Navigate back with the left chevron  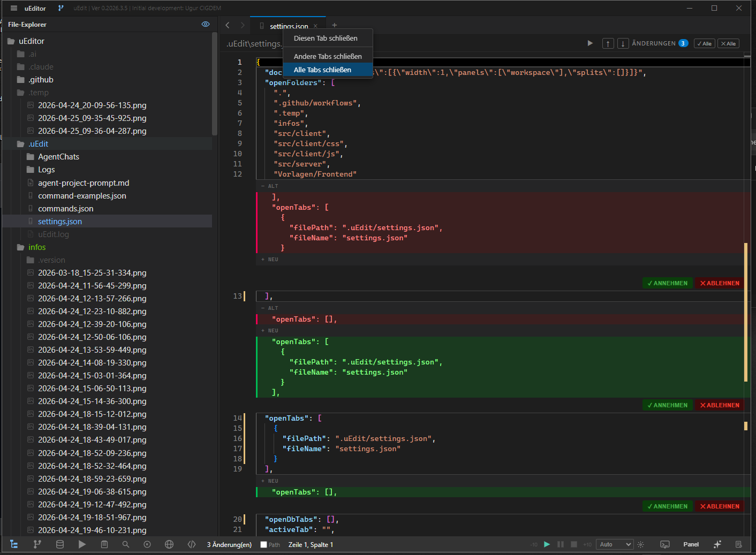tap(228, 25)
